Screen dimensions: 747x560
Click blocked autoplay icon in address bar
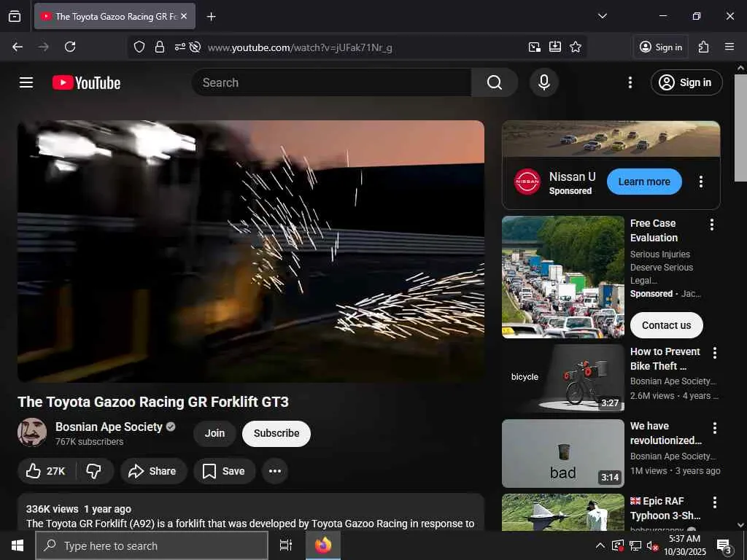pyautogui.click(x=194, y=47)
